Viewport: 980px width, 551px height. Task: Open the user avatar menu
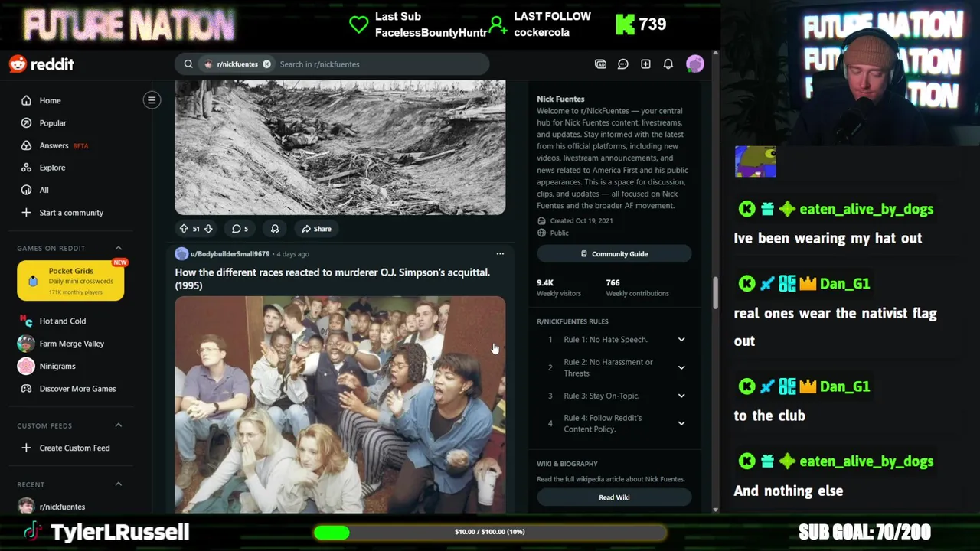(695, 64)
